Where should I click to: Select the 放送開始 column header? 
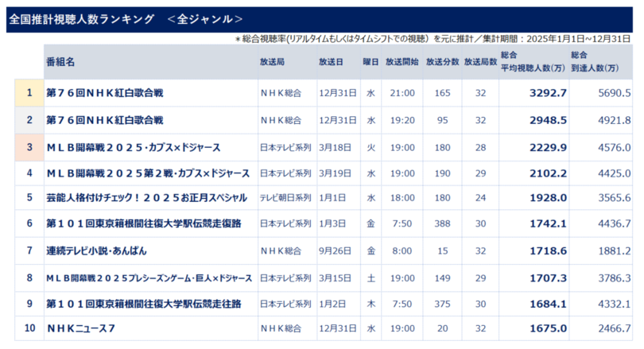(x=401, y=61)
